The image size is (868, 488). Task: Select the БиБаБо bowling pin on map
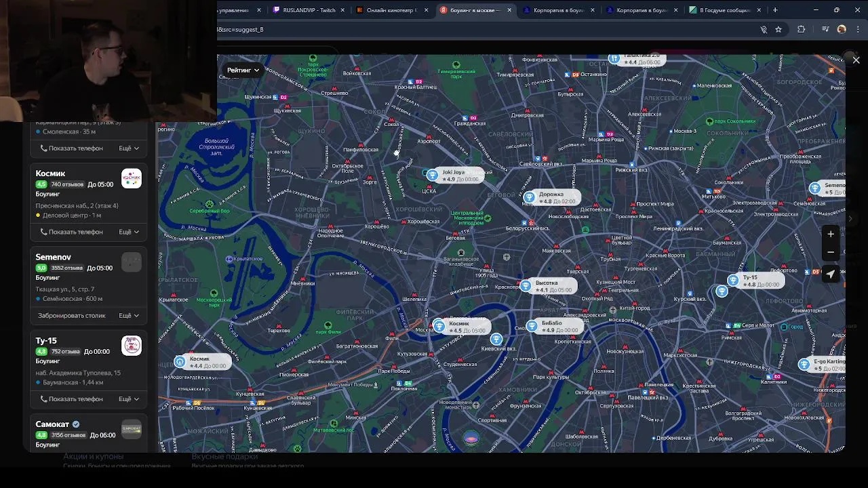click(532, 327)
